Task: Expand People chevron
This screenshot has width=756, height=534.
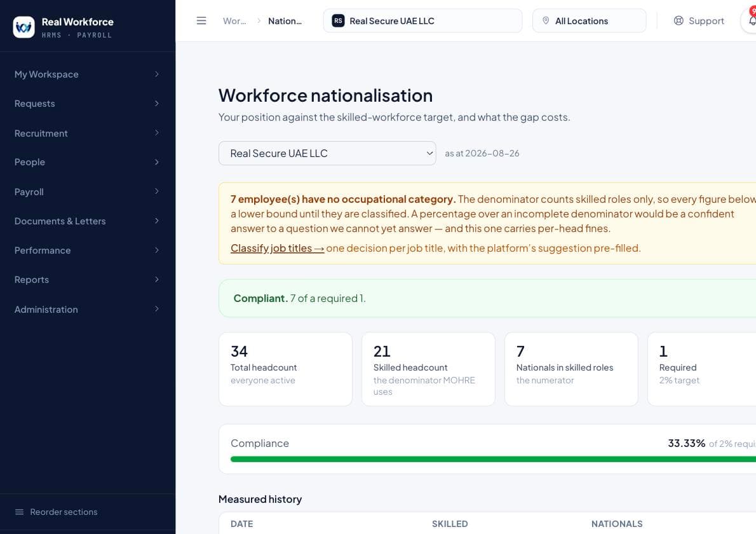Action: tap(157, 162)
